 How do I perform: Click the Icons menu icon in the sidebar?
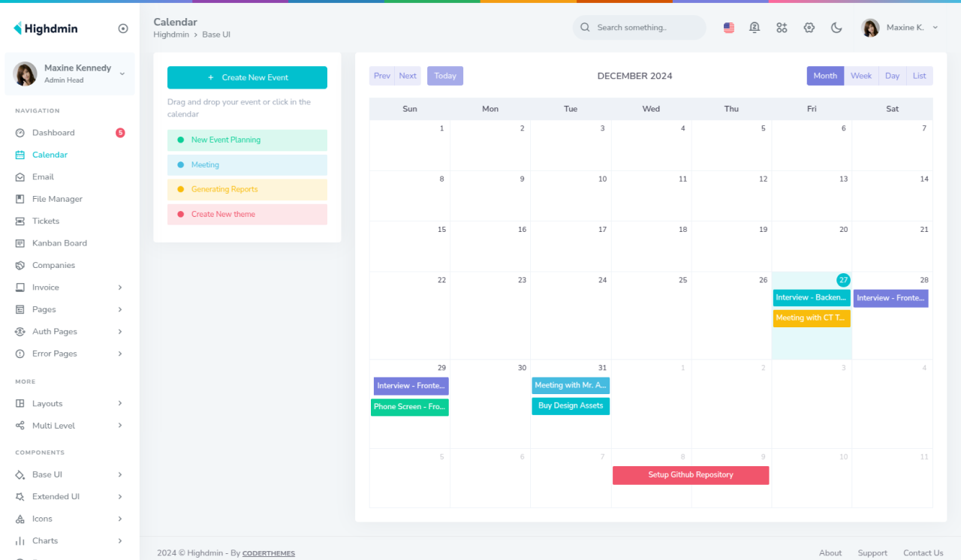20,519
